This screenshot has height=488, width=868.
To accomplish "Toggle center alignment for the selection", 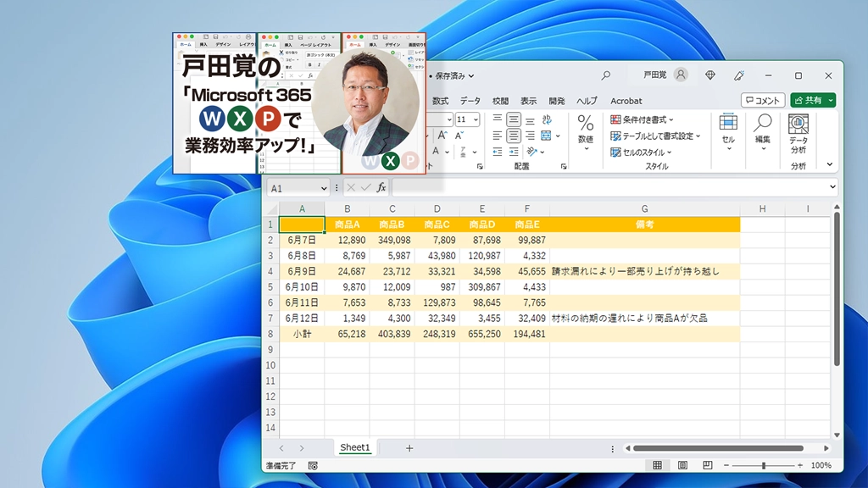I will [514, 136].
